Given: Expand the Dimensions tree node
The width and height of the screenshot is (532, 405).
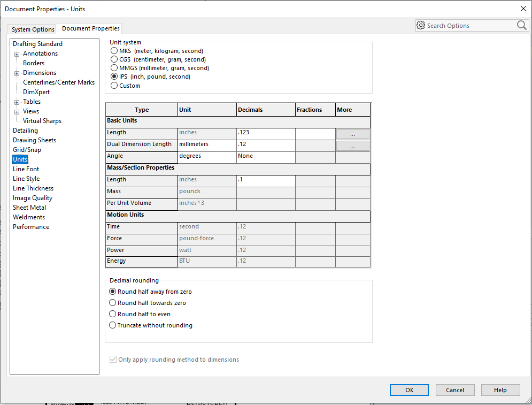Looking at the screenshot, I should [17, 73].
